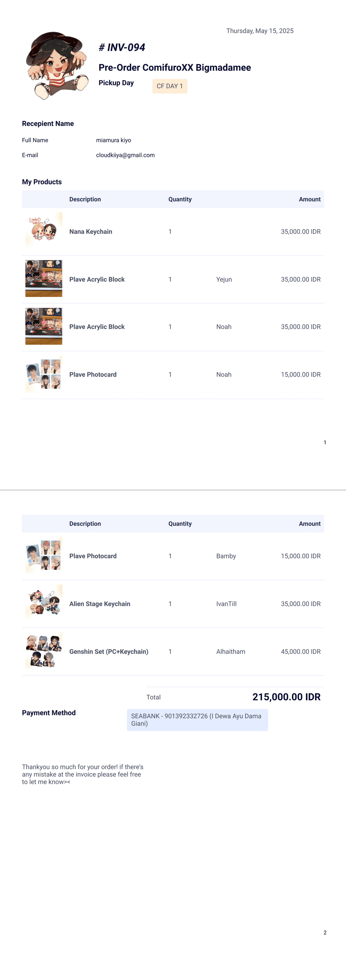
Task: Open the Nana Keychain product thumbnail
Action: (44, 231)
